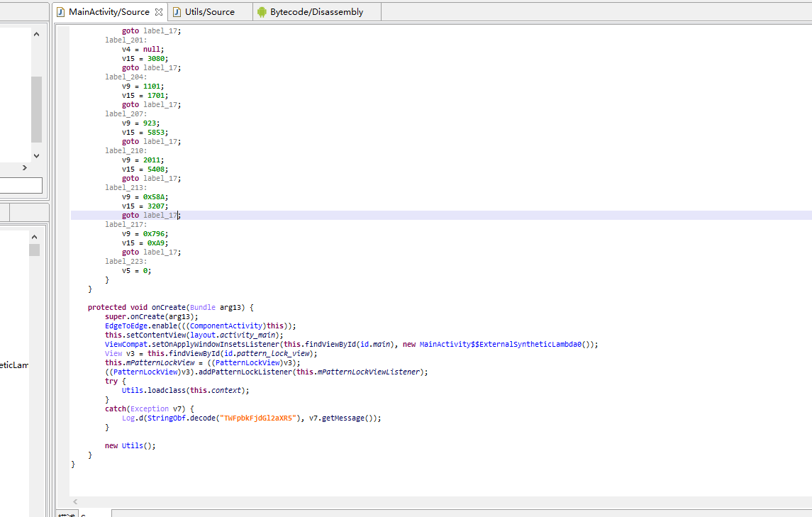Viewport: 812px width, 517px height.
Task: Click the label_217: line
Action: tap(126, 224)
